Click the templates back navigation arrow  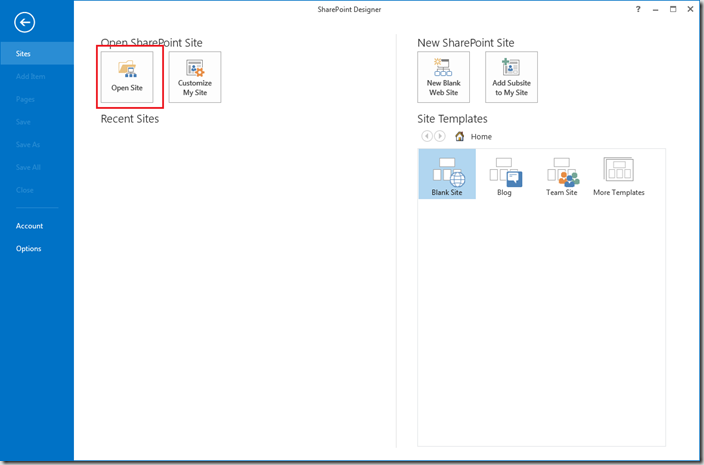coord(427,136)
